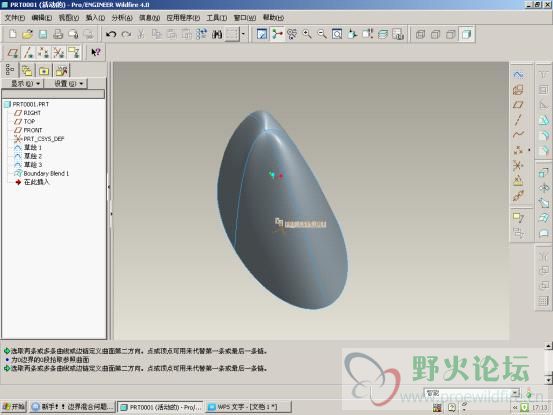Screen dimensions: 553x415
Task: Open the 编辑 menu
Action: pos(41,18)
